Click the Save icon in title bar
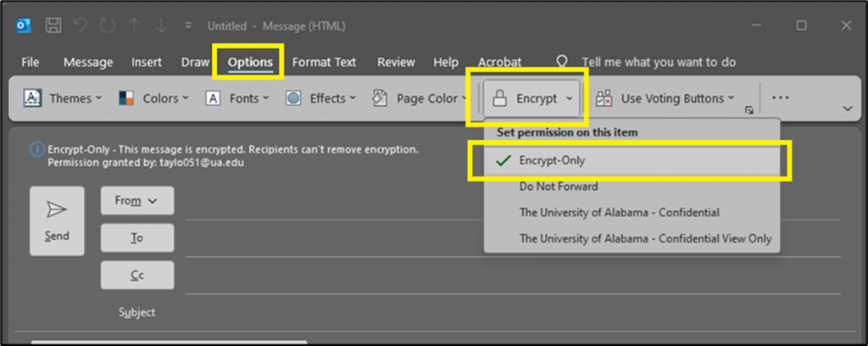Image resolution: width=868 pixels, height=346 pixels. (53, 25)
